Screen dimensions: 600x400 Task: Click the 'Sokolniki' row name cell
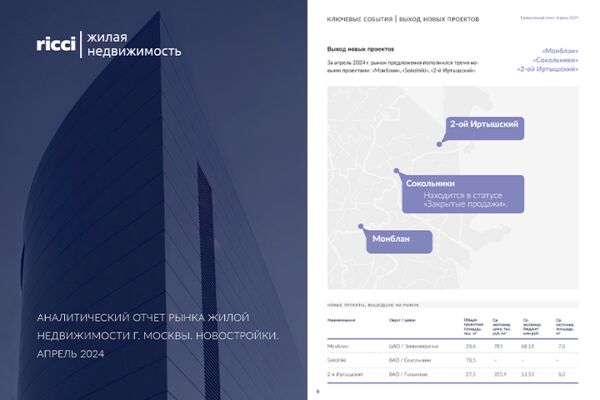[x=337, y=360]
